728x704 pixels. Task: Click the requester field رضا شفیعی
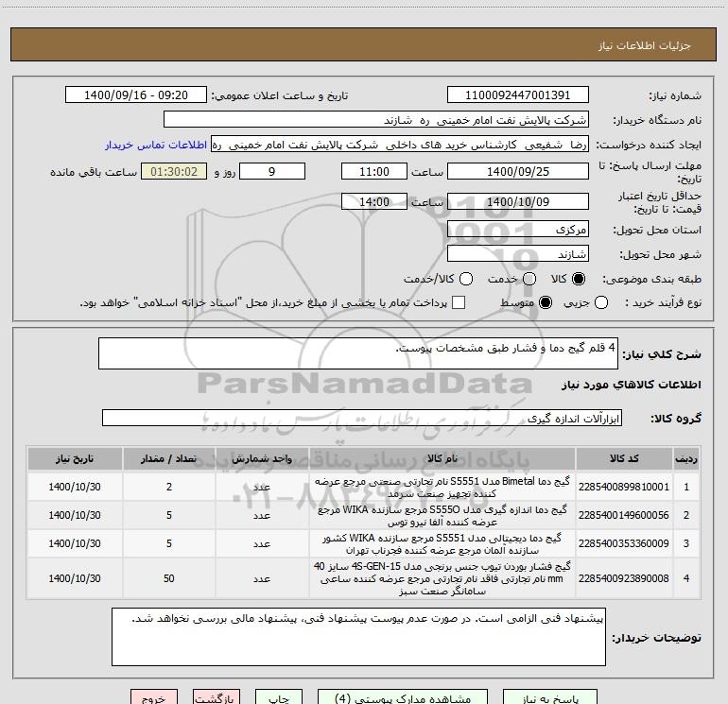click(x=400, y=144)
